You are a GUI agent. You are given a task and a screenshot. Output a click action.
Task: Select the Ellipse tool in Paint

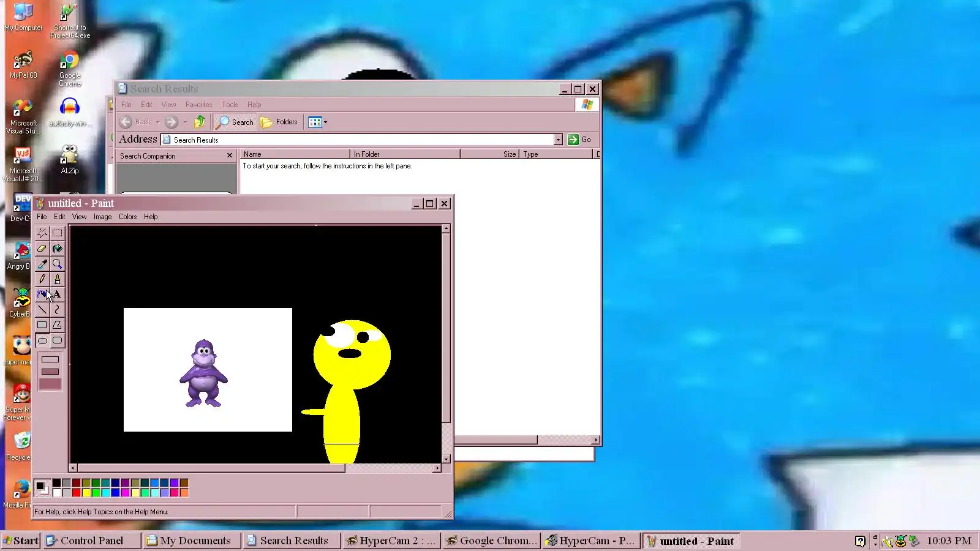(42, 340)
